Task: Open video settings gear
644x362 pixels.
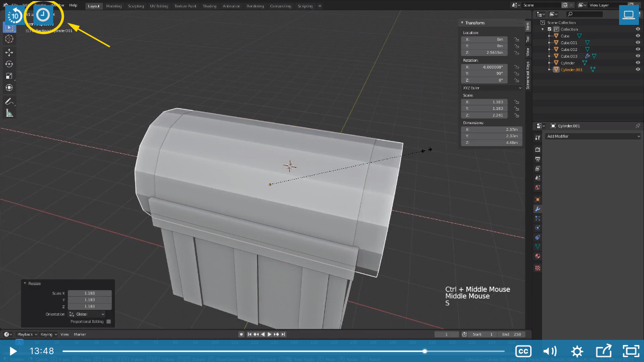Action: point(577,351)
